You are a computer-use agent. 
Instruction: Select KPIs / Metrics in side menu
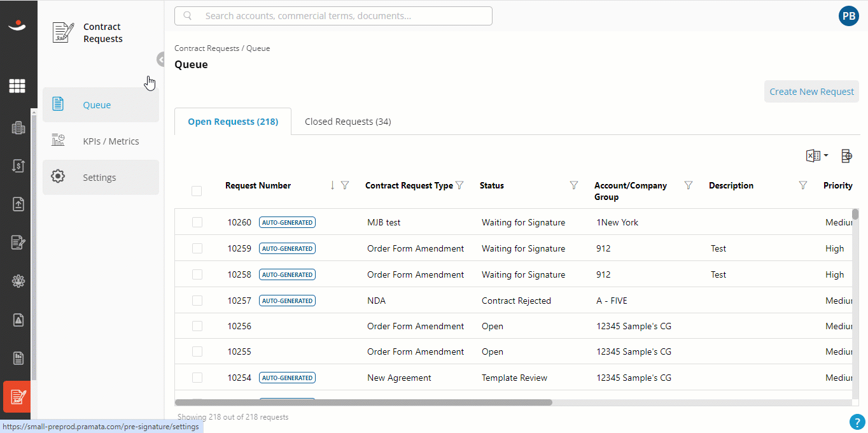coord(101,141)
